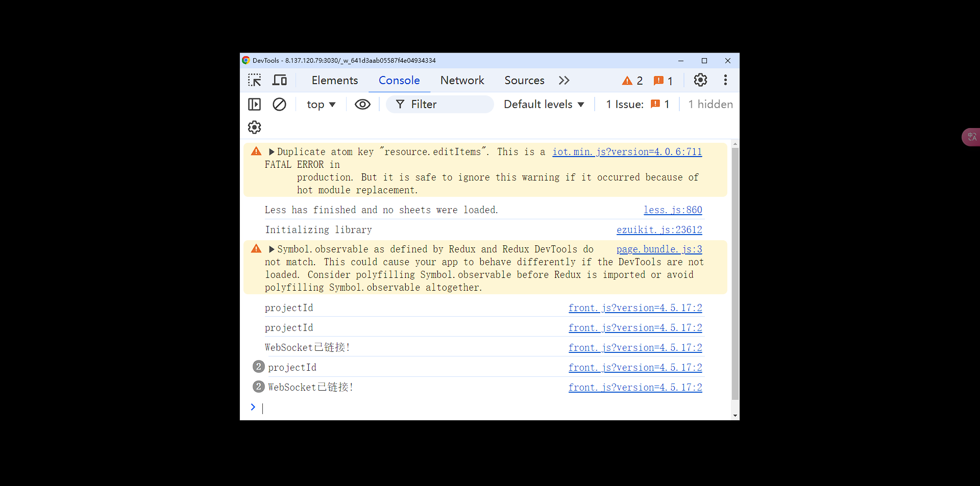This screenshot has height=486, width=980.
Task: Click the repeat count badge beside projectId
Action: tap(259, 367)
